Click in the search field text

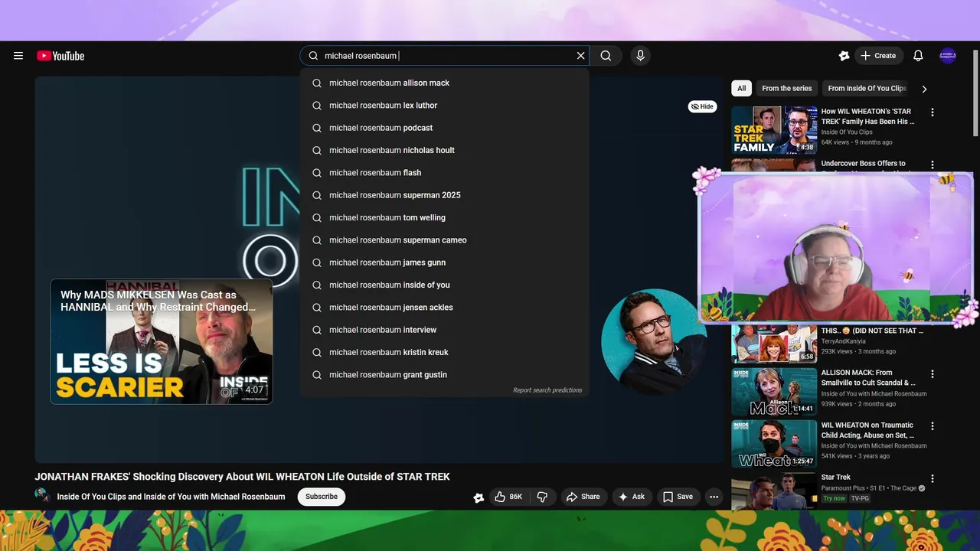[446, 56]
